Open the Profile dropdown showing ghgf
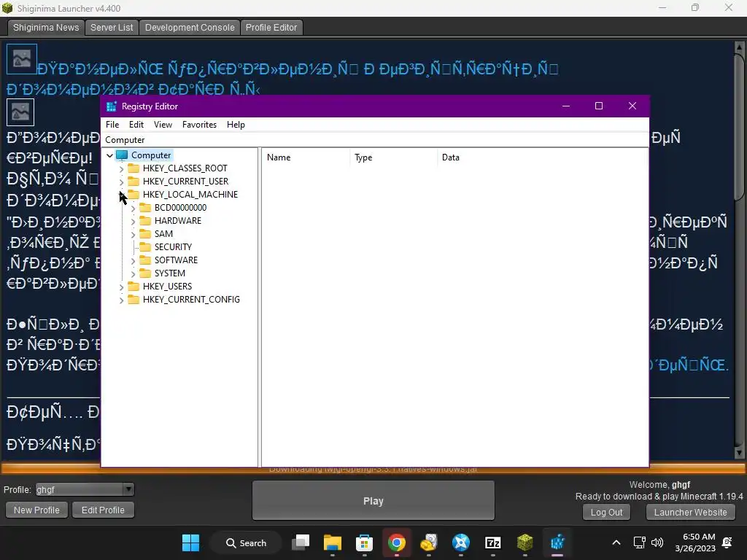The image size is (747, 560). click(x=85, y=489)
